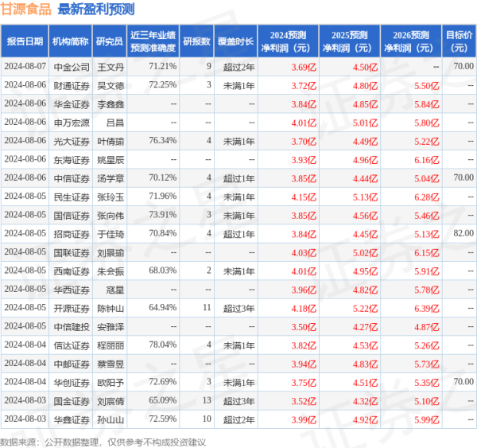The height and width of the screenshot is (448, 477).
Task: Select the 研报数 column header
Action: pos(197,41)
